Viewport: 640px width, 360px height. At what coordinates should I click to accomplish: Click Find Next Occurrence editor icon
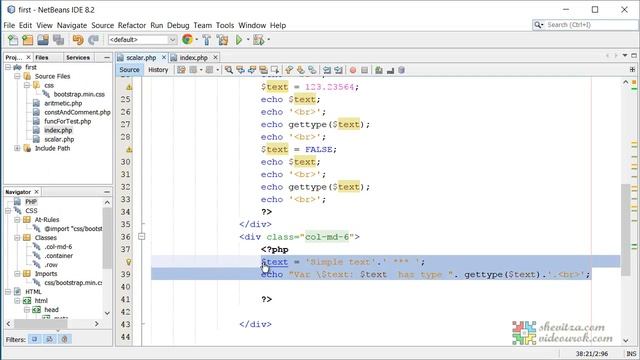[252, 70]
